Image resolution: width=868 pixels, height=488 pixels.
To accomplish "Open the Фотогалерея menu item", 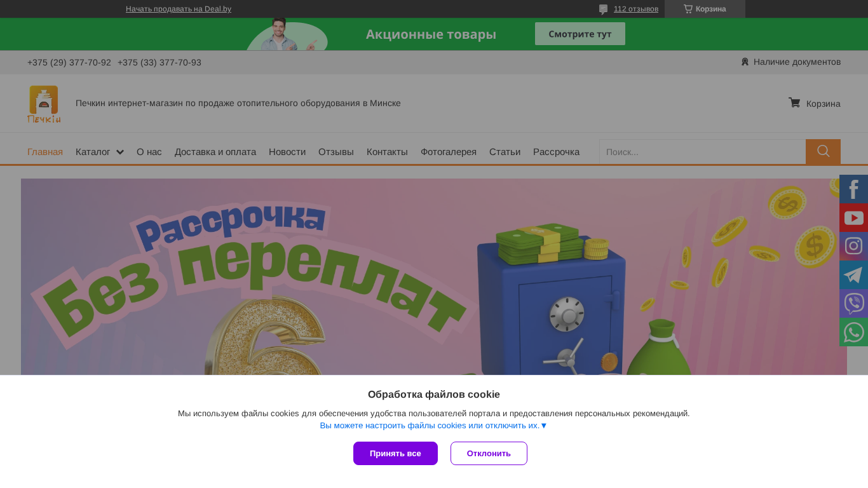I will point(449,152).
